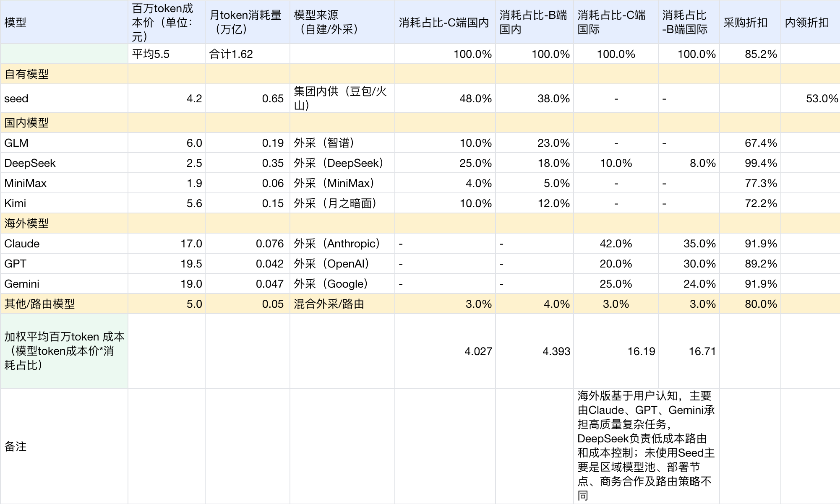
Task: Click the 外采（DeepSeek）source cell
Action: tap(342, 163)
